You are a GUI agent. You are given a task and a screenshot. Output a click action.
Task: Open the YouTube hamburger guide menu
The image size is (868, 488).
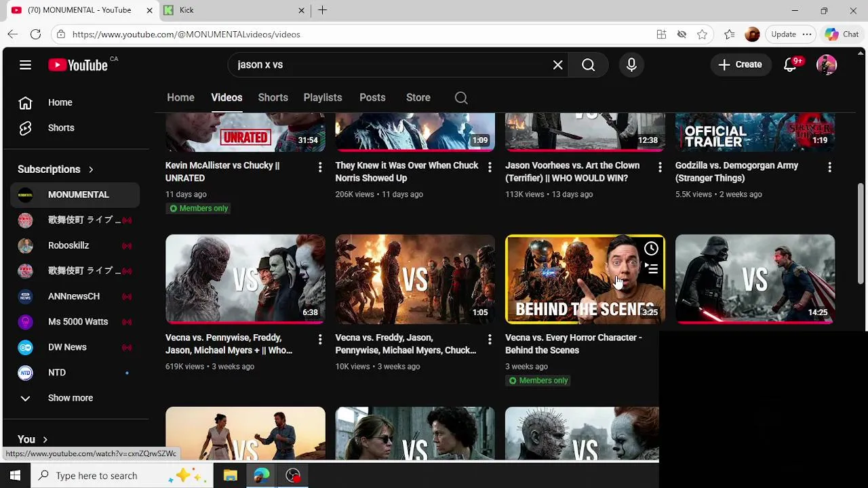click(x=25, y=65)
